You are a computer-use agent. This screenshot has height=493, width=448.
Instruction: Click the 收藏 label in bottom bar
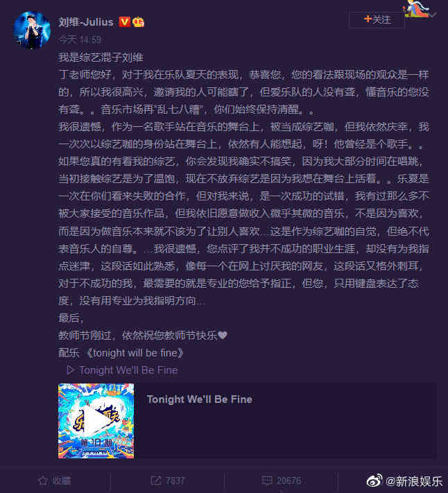click(x=62, y=481)
